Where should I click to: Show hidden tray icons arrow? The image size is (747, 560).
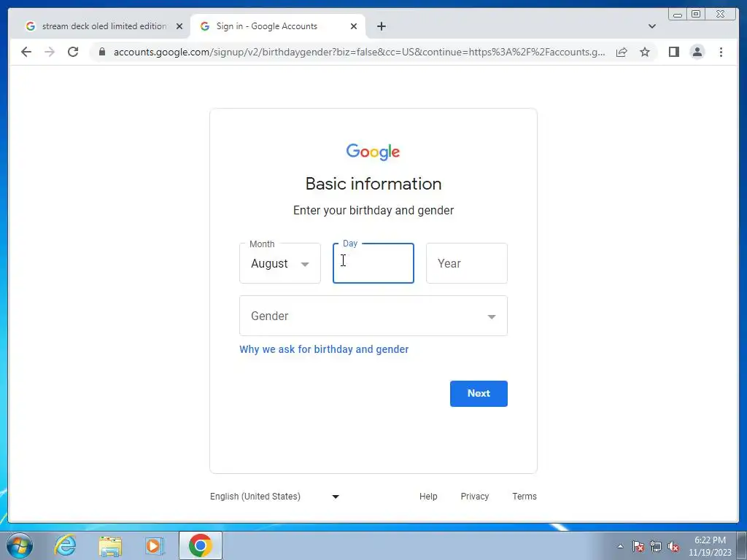pos(620,546)
